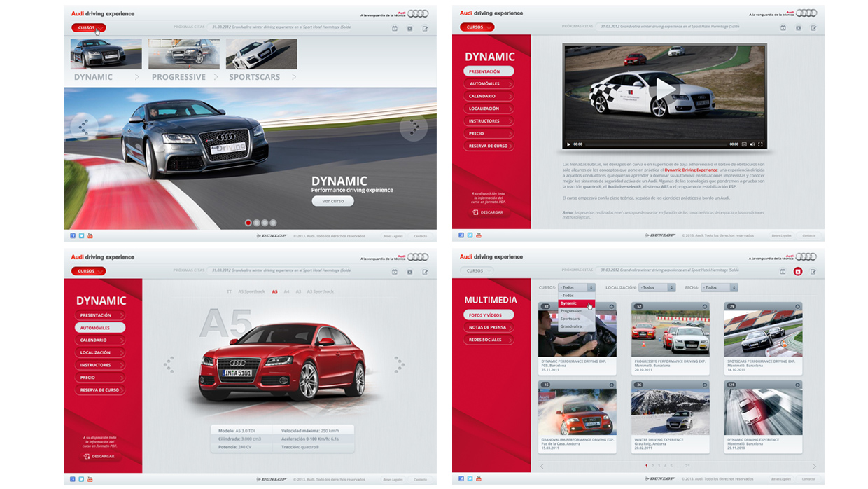The width and height of the screenshot is (868, 489).
Task: Expand the plus icon on the 52-photo gallery card
Action: pyautogui.click(x=704, y=307)
